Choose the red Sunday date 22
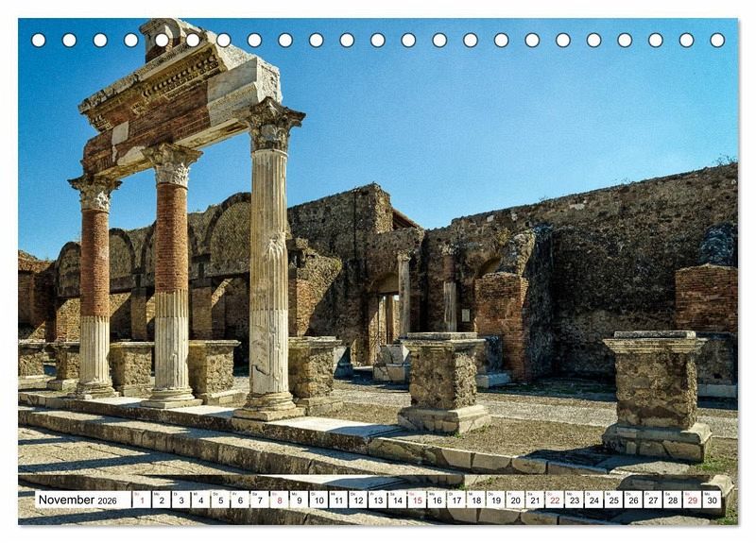The height and width of the screenshot is (543, 756). point(555,500)
